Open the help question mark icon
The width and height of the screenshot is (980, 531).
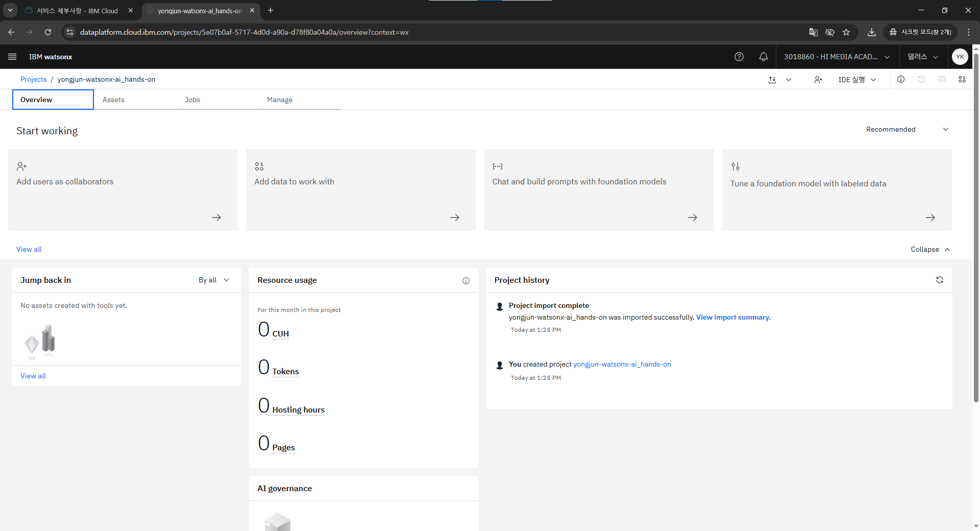(x=739, y=57)
